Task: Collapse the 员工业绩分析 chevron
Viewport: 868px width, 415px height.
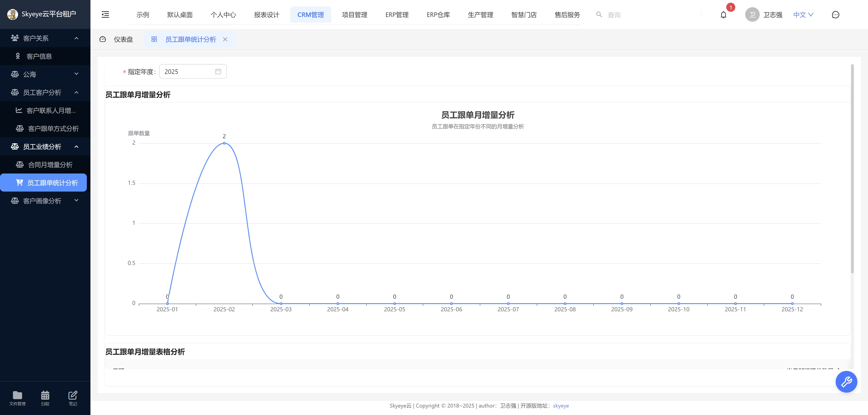Action: tap(76, 146)
